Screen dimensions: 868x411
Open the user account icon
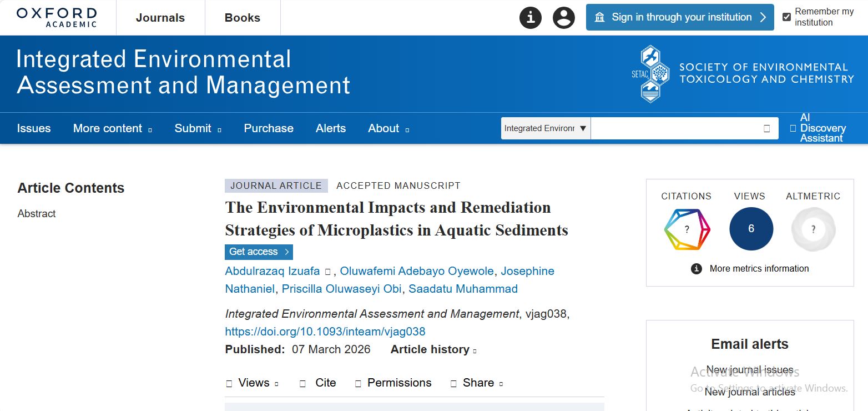563,18
